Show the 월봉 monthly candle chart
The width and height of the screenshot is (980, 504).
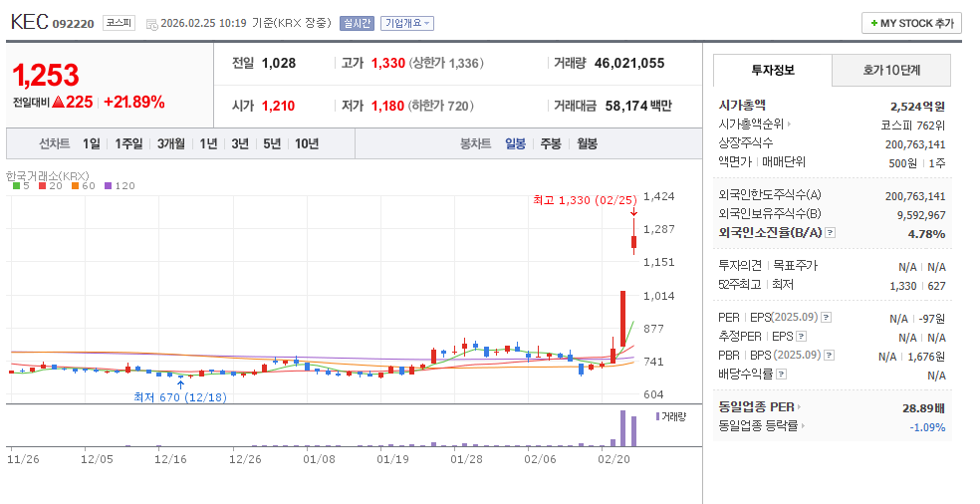pyautogui.click(x=588, y=143)
